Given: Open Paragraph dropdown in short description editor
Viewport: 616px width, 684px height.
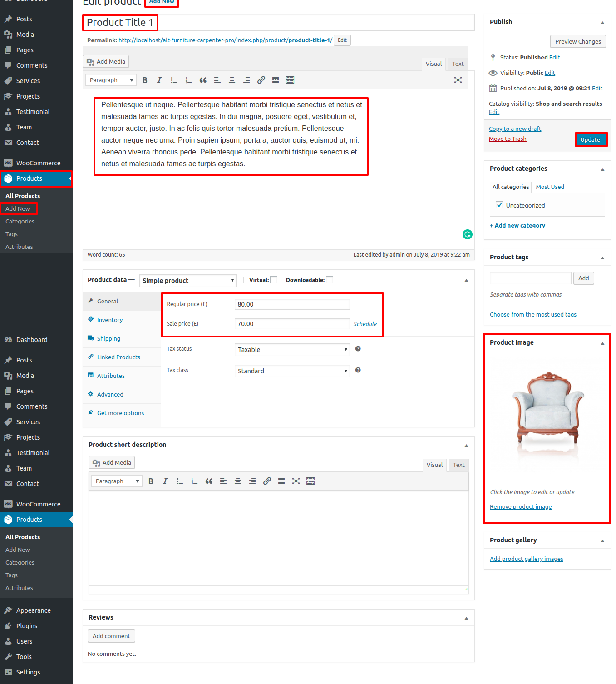Looking at the screenshot, I should (x=117, y=481).
